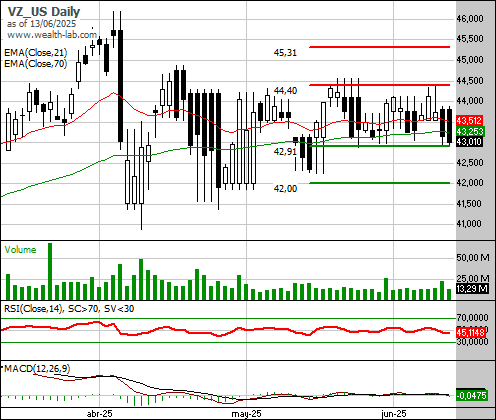Click the red 43,512 EMA price tag
This screenshot has width=496, height=420.
pos(469,121)
